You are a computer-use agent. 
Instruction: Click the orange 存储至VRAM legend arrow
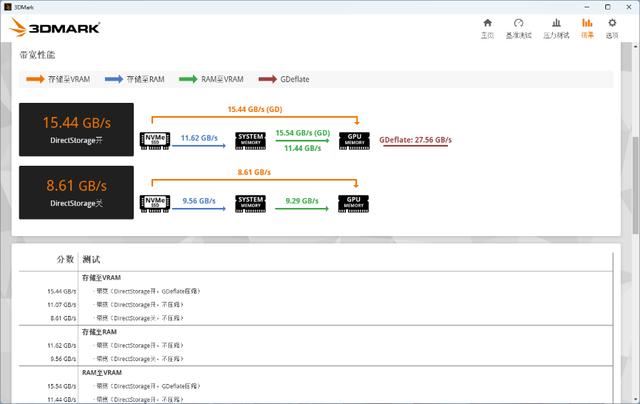point(35,79)
